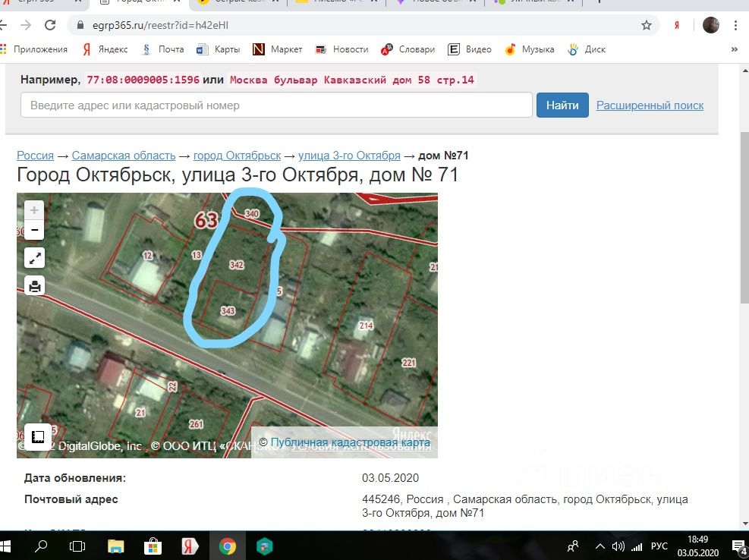Open the Расширенный поиск link

tap(650, 105)
